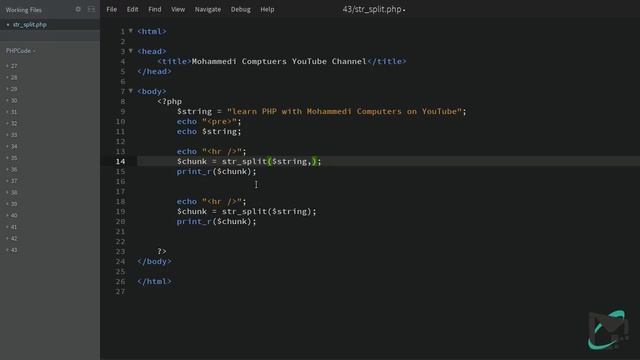Image resolution: width=640 pixels, height=360 pixels.
Task: Open the Navigate menu
Action: [x=208, y=9]
